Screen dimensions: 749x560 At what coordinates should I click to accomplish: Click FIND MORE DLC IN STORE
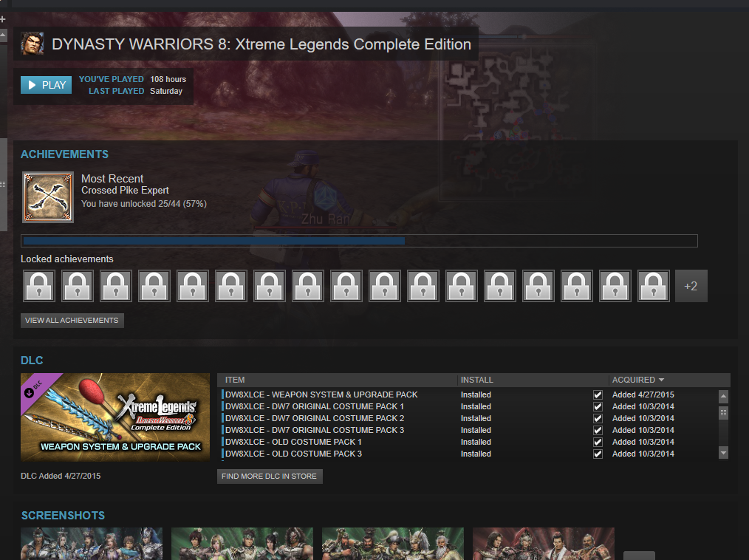[270, 477]
